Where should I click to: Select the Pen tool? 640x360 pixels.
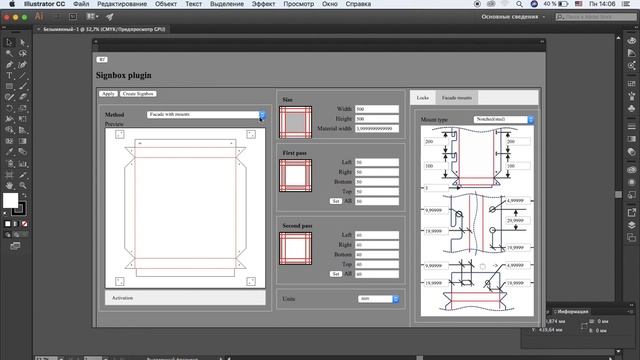[x=9, y=64]
